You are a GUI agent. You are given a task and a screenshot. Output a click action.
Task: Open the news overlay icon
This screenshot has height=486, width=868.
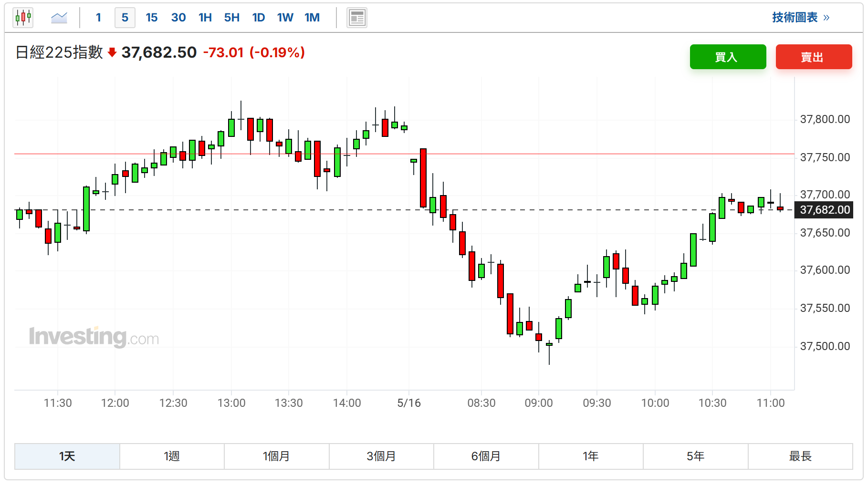[x=356, y=18]
